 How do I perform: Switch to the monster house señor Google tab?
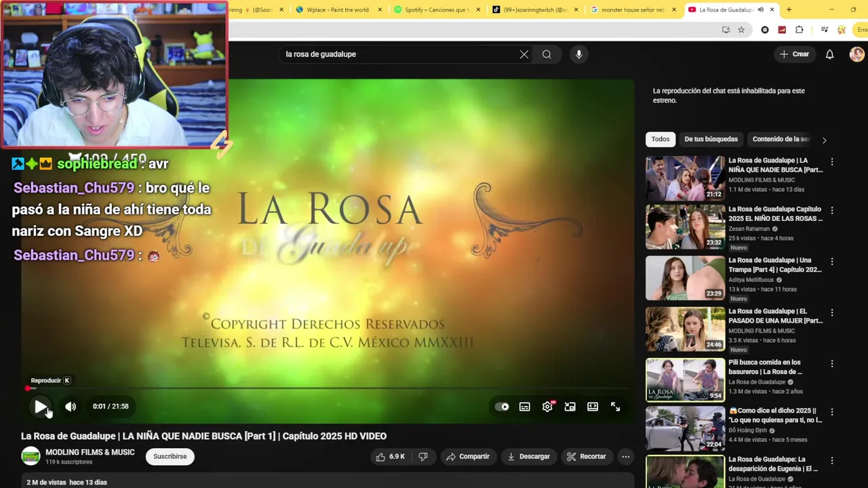coord(633,10)
